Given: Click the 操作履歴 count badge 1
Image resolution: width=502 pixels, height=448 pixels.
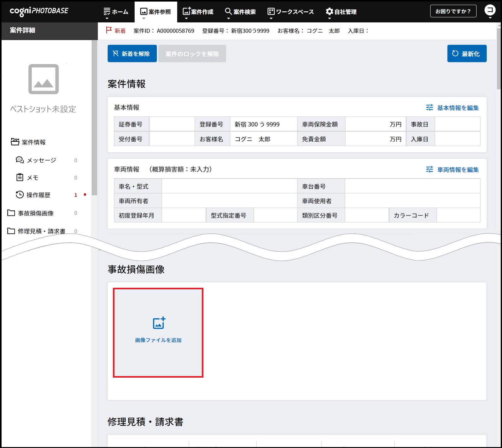Looking at the screenshot, I should (76, 195).
